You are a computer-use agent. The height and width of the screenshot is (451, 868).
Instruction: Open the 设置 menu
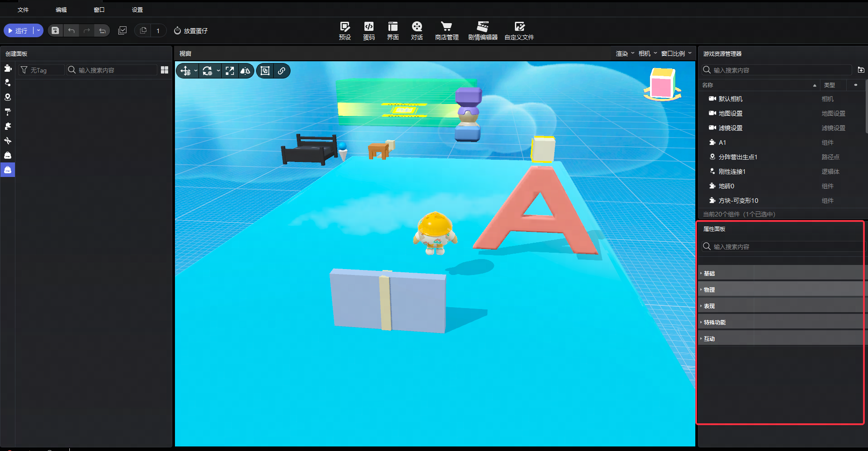(x=137, y=10)
